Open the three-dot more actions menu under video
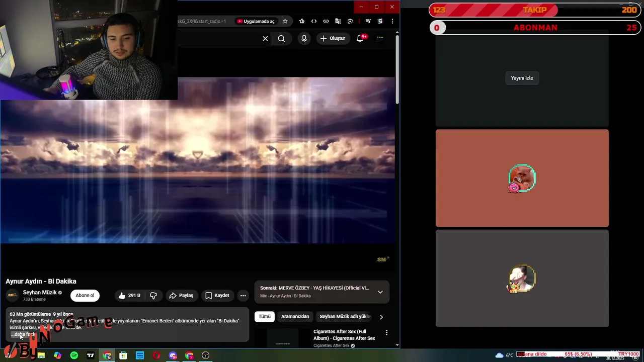This screenshot has height=362, width=644. pyautogui.click(x=243, y=296)
